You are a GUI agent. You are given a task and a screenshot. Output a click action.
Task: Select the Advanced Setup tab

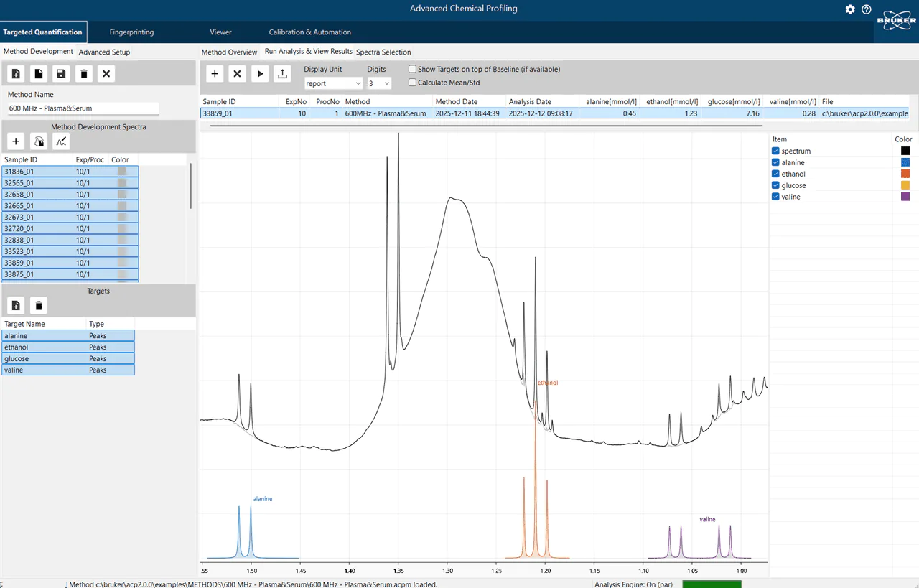pos(105,52)
